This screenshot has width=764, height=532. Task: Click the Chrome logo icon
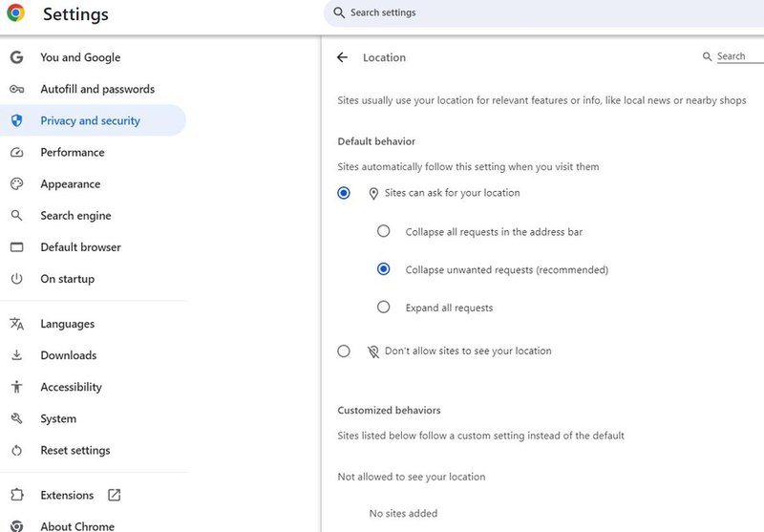pos(15,12)
